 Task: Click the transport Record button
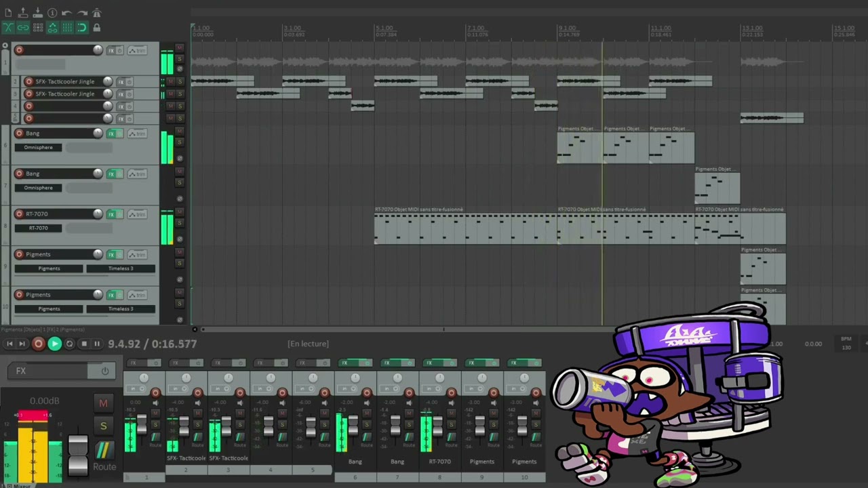tap(39, 344)
